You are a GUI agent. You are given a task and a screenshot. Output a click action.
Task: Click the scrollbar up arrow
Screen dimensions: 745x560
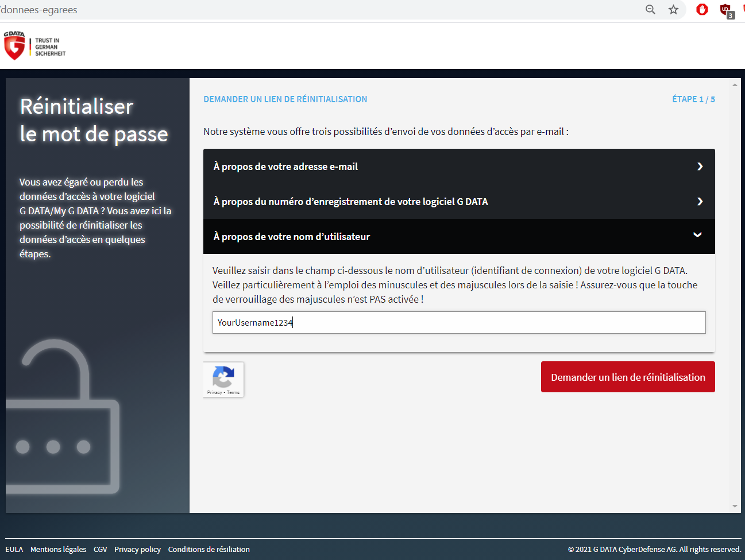pos(735,85)
